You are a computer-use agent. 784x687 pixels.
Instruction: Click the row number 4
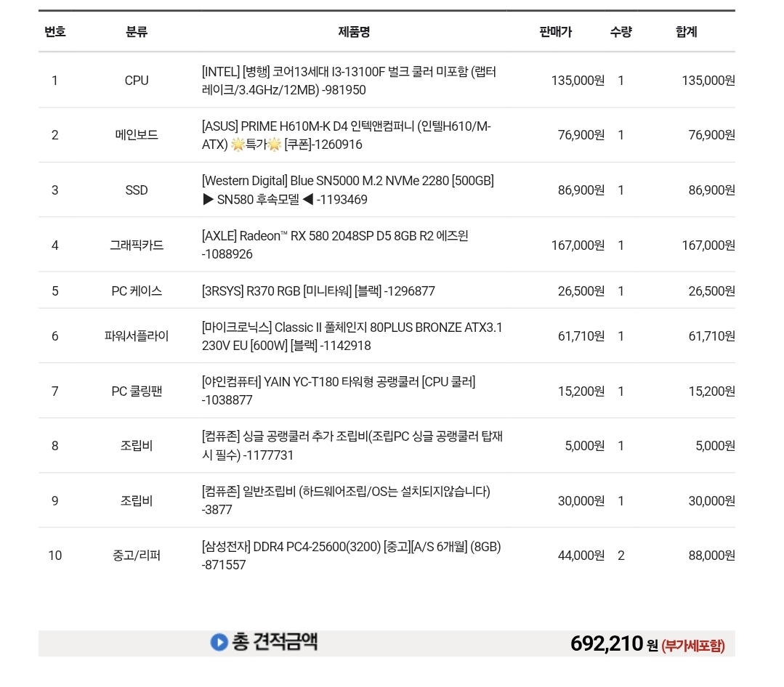[55, 245]
